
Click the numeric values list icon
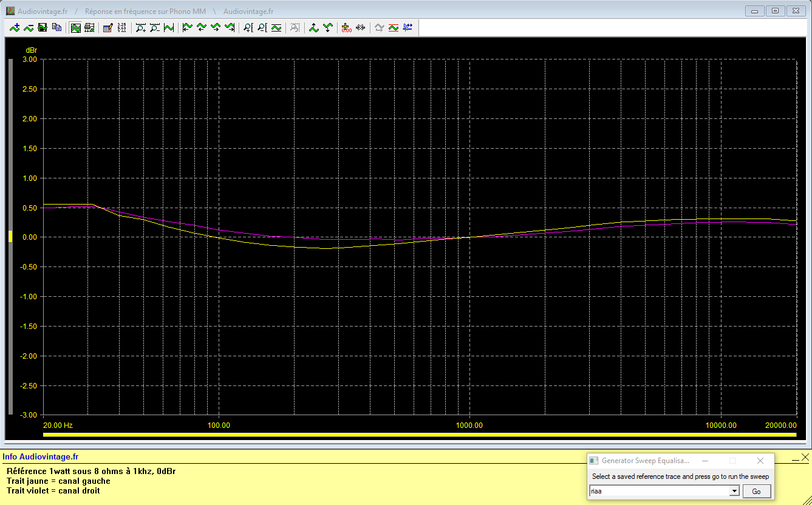click(x=121, y=27)
